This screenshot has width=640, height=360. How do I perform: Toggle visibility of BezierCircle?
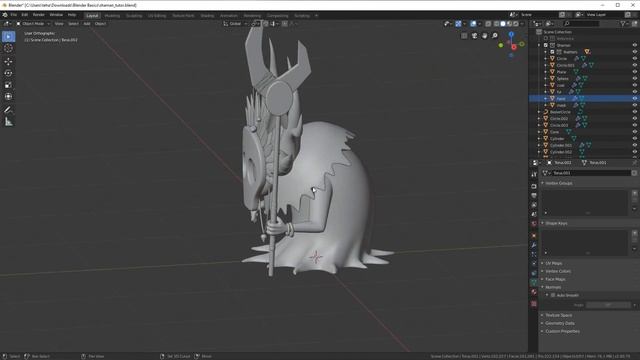pyautogui.click(x=635, y=112)
